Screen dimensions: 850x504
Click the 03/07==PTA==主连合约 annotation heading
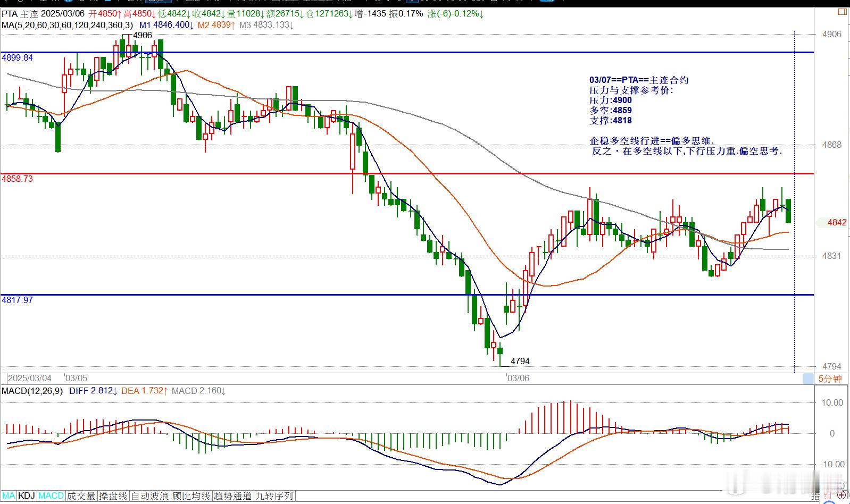[x=639, y=80]
